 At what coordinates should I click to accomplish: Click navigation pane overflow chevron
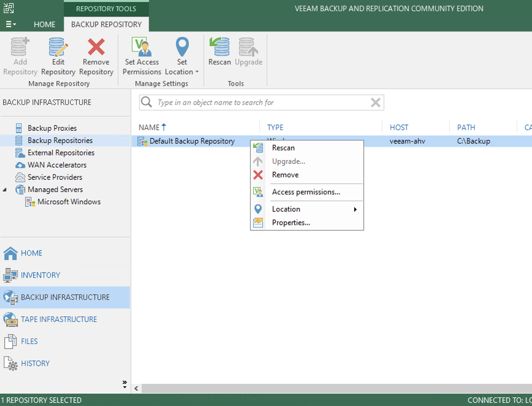pyautogui.click(x=124, y=384)
